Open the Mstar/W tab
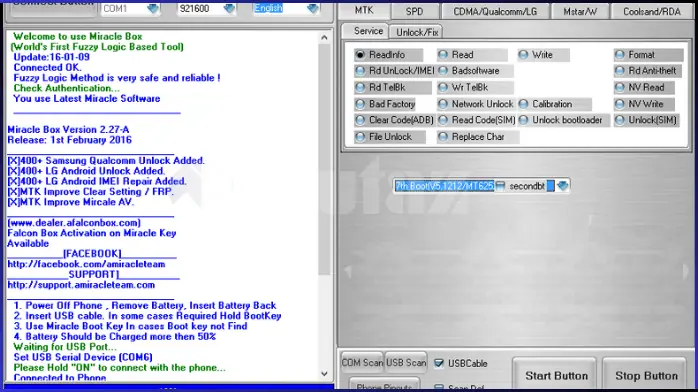This screenshot has width=698, height=392. pos(580,12)
